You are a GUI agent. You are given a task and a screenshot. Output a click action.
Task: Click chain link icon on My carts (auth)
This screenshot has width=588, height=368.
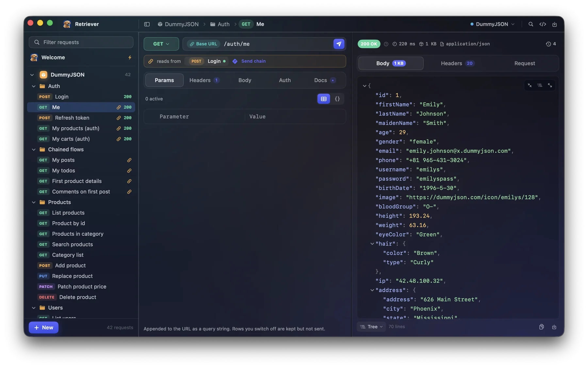click(119, 139)
